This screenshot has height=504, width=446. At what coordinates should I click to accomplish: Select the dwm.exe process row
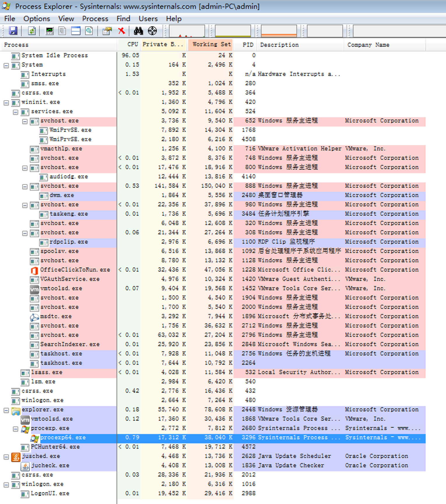[213, 195]
